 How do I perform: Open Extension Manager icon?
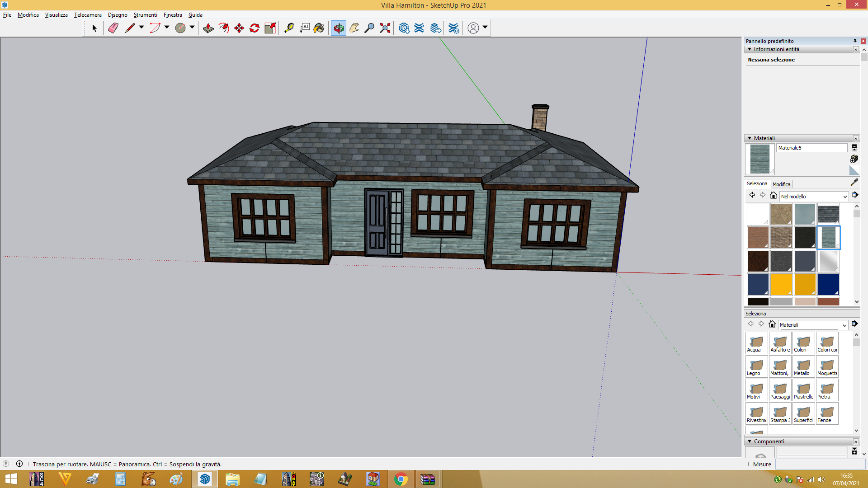click(453, 28)
